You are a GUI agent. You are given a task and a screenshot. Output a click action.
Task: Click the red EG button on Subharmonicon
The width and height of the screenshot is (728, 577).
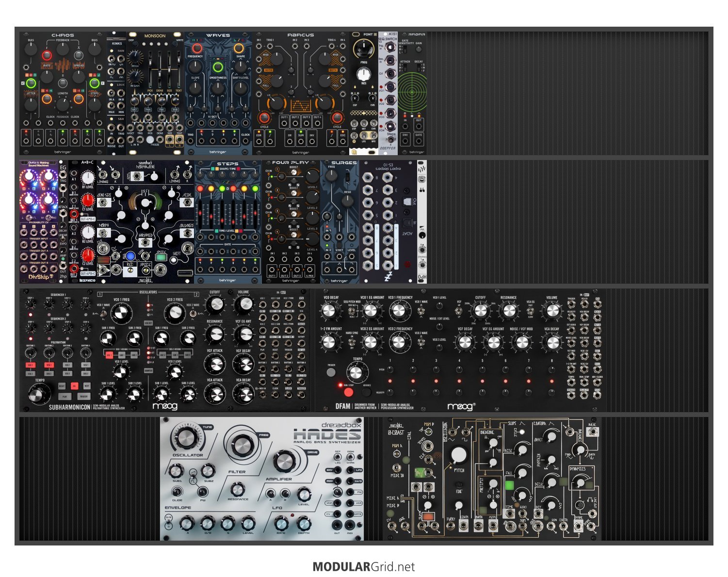(x=74, y=386)
